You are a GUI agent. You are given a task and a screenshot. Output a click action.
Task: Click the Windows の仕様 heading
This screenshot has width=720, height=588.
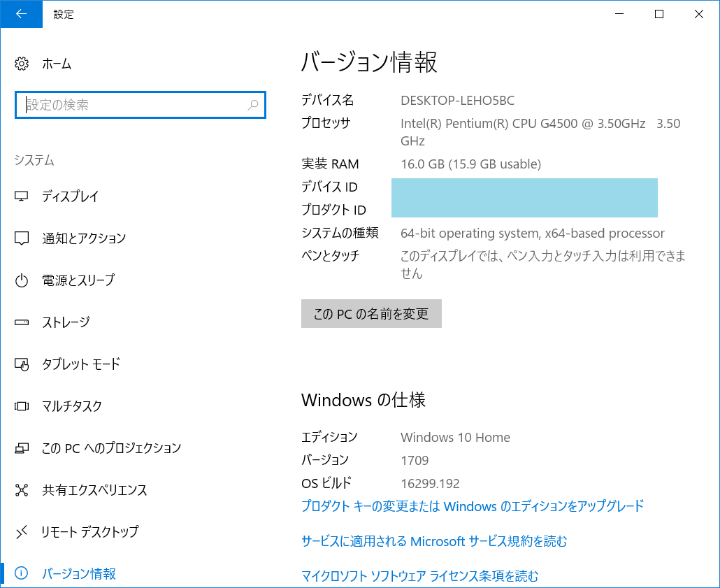363,400
